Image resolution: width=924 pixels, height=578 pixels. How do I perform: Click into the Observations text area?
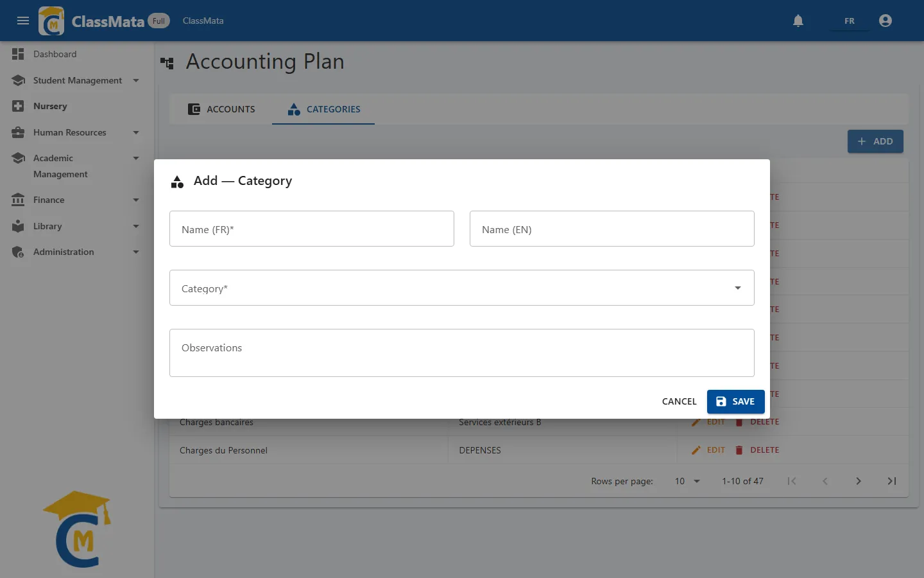(462, 353)
